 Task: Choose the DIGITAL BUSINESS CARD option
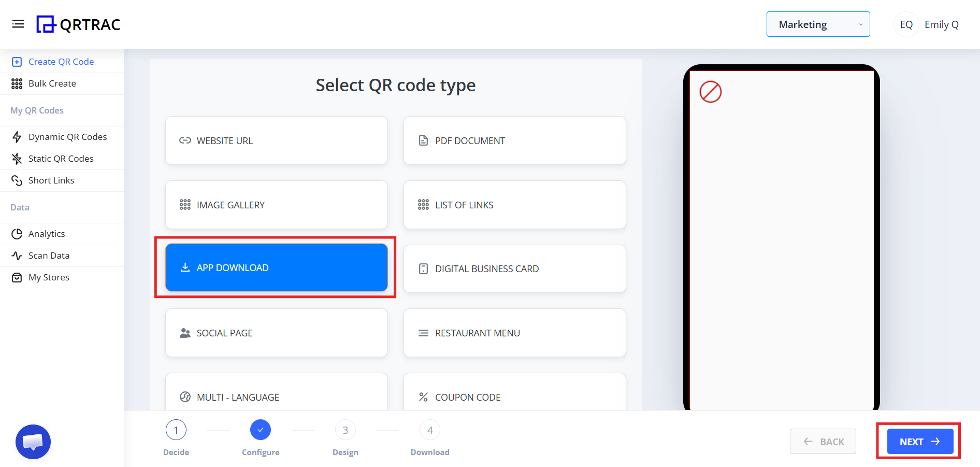pyautogui.click(x=514, y=268)
